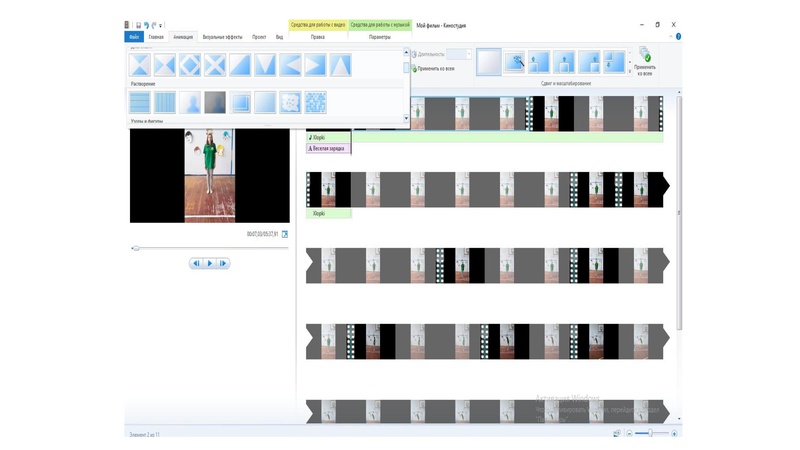
Task: Open the Длительность duration dropdown
Action: tap(469, 54)
